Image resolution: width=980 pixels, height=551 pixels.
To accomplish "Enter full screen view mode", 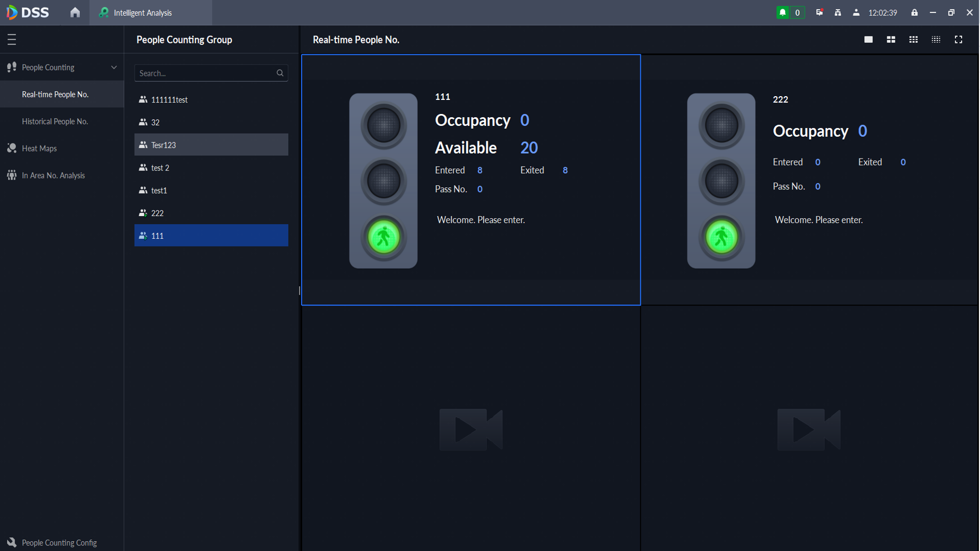I will click(x=958, y=40).
